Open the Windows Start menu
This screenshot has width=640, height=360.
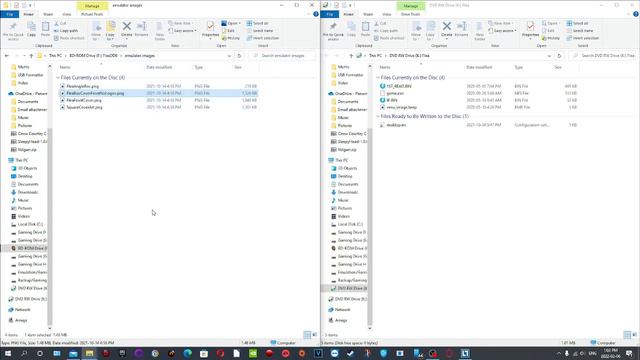point(7,353)
